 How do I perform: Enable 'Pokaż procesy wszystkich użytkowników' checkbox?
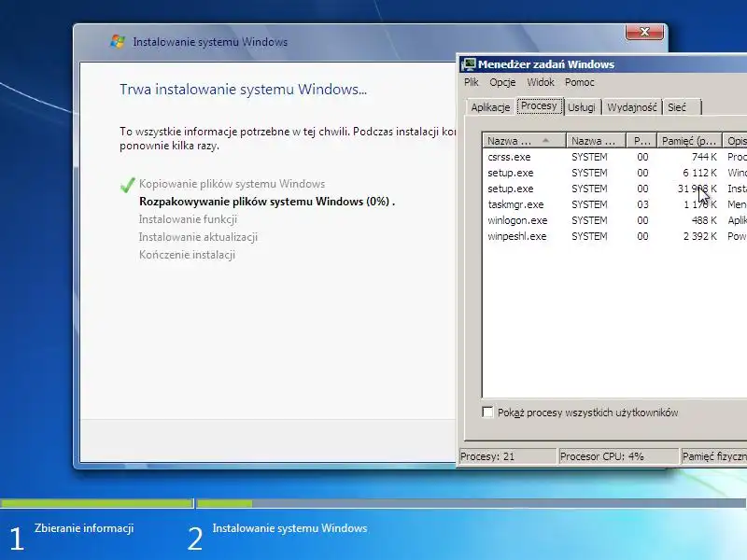487,412
